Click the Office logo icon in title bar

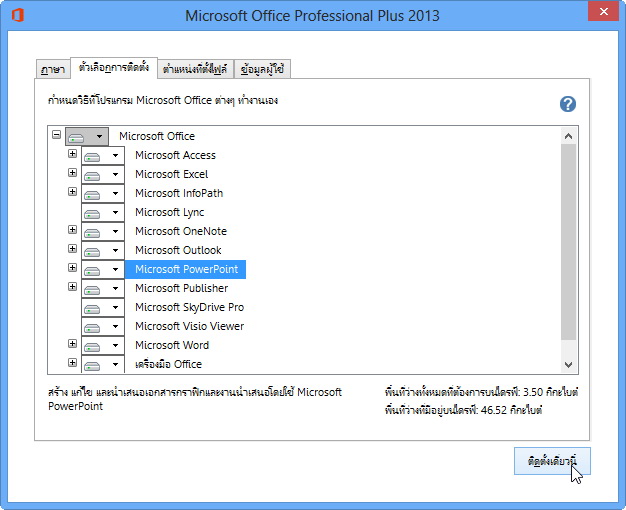coord(18,16)
